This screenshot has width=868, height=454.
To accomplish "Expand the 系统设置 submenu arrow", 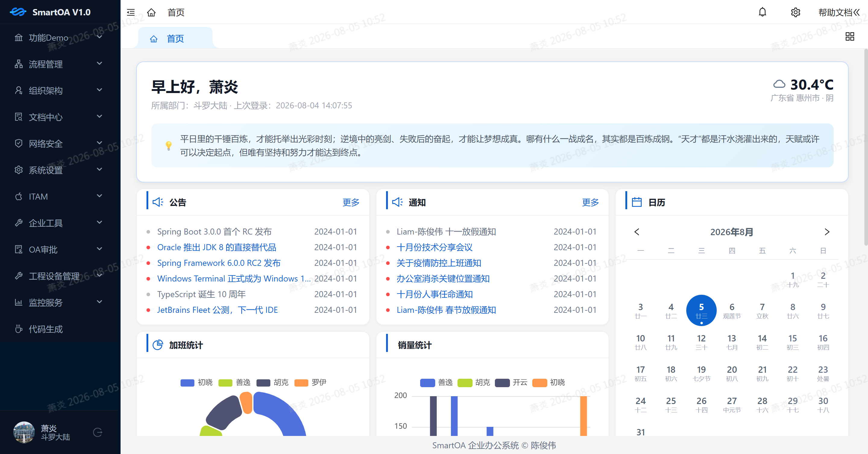I will coord(99,169).
